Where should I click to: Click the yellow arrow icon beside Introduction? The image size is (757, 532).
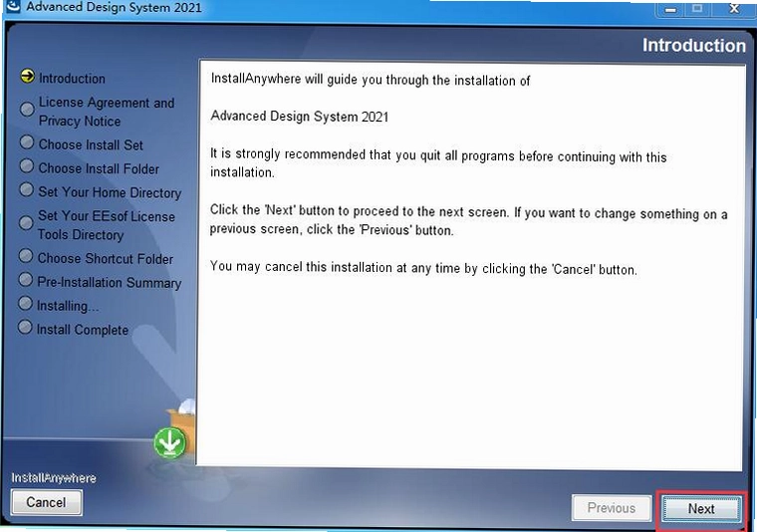tap(28, 77)
